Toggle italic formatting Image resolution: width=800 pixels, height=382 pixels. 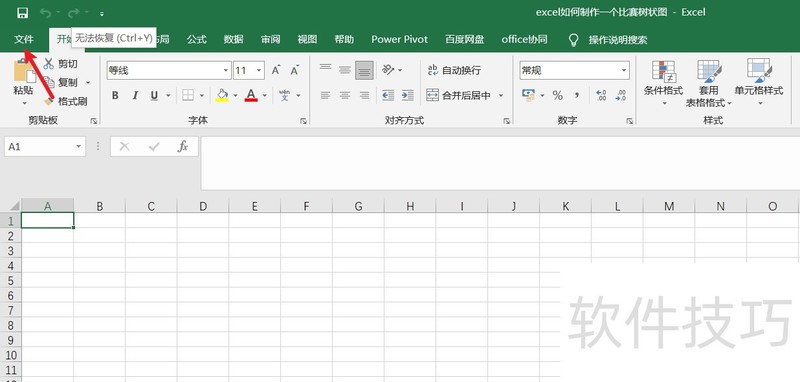pyautogui.click(x=135, y=95)
